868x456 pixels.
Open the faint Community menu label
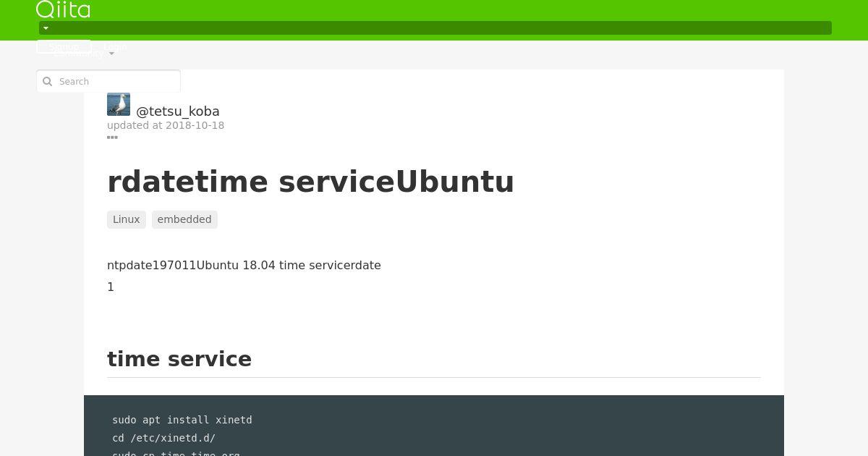click(79, 54)
